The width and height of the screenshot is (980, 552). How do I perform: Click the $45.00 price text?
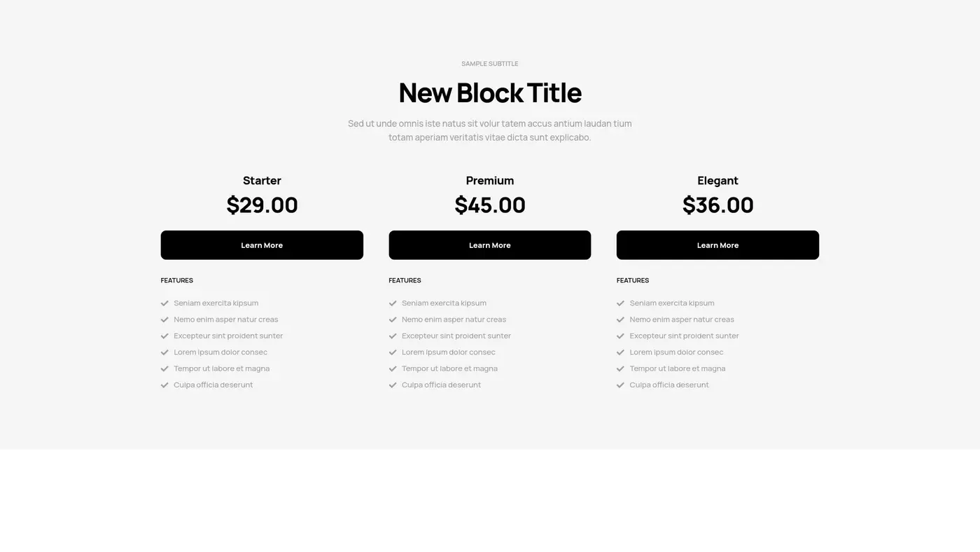click(490, 205)
